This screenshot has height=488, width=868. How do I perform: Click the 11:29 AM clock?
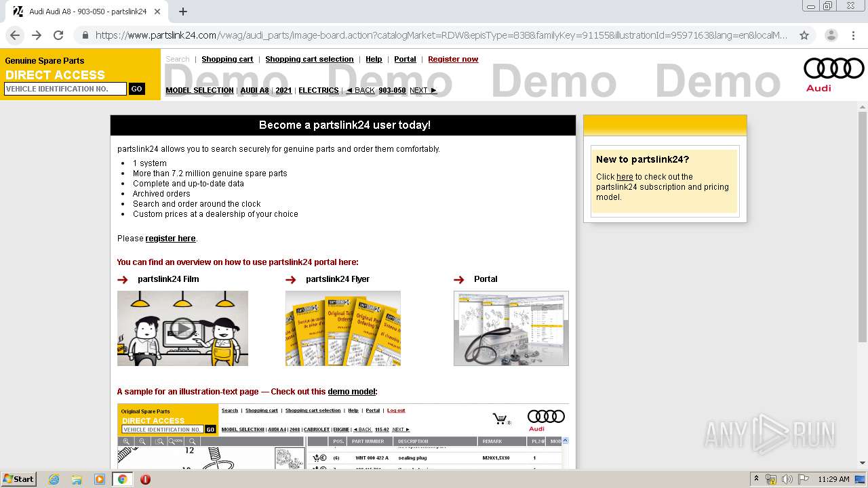tap(833, 479)
